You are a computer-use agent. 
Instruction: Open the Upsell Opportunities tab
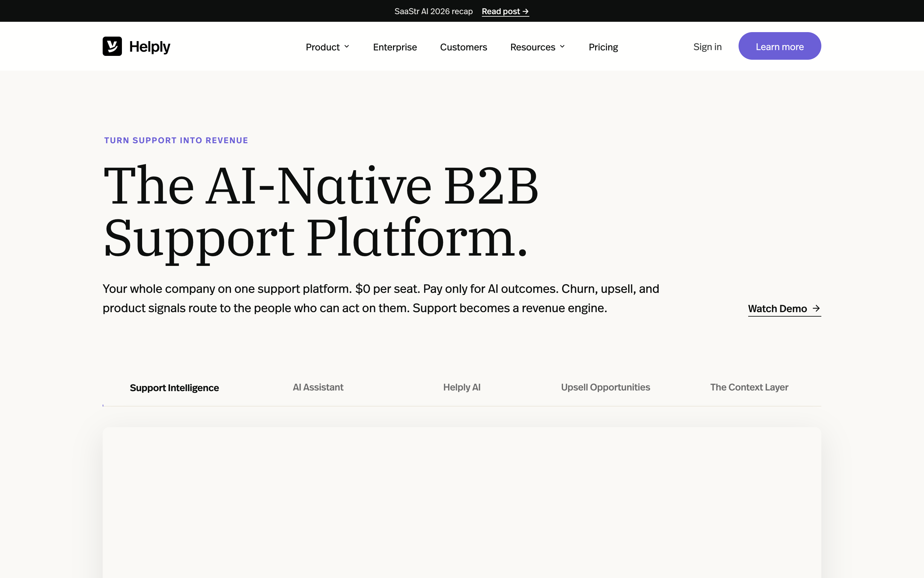(x=605, y=387)
